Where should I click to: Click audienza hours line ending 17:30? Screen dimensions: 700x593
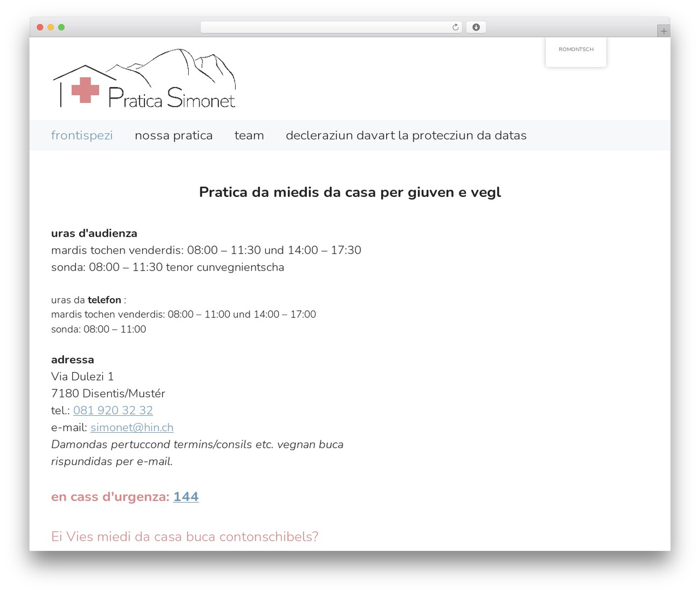click(206, 250)
